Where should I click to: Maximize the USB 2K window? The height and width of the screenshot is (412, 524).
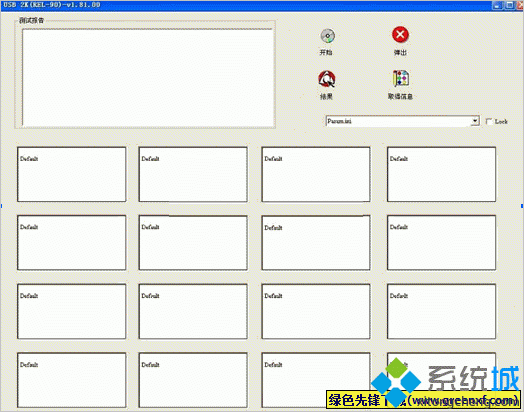click(509, 5)
